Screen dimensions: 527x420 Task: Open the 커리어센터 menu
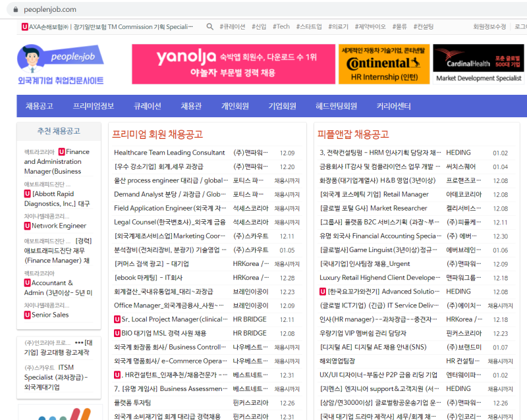tap(393, 106)
